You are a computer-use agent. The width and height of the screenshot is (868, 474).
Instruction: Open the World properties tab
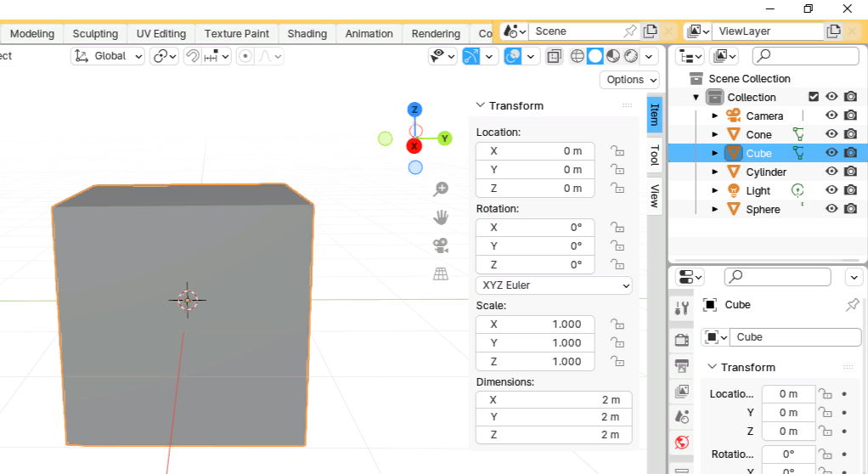click(682, 443)
